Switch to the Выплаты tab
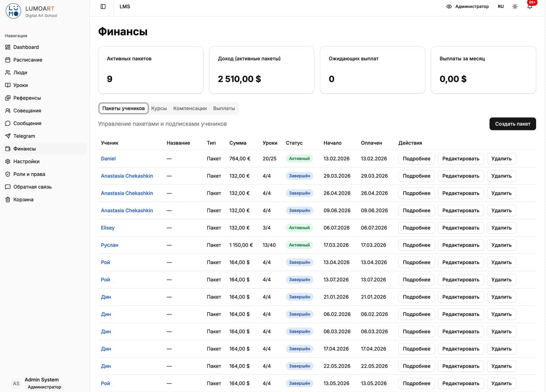The width and height of the screenshot is (546, 392). [x=224, y=108]
